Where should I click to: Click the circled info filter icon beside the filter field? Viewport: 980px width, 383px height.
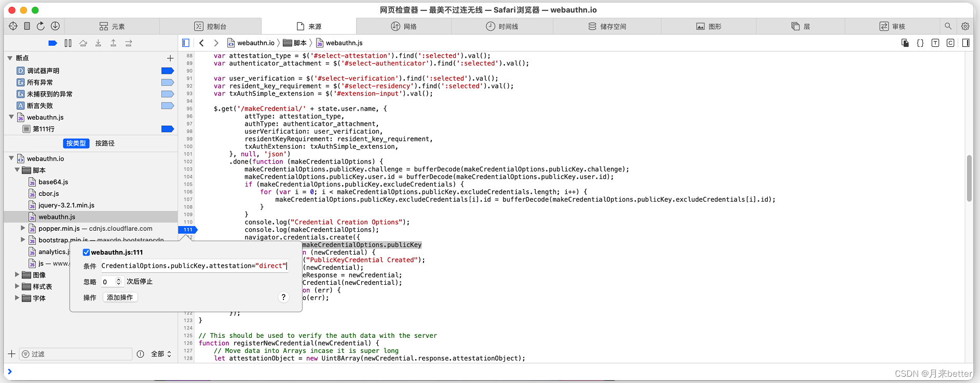coord(140,354)
